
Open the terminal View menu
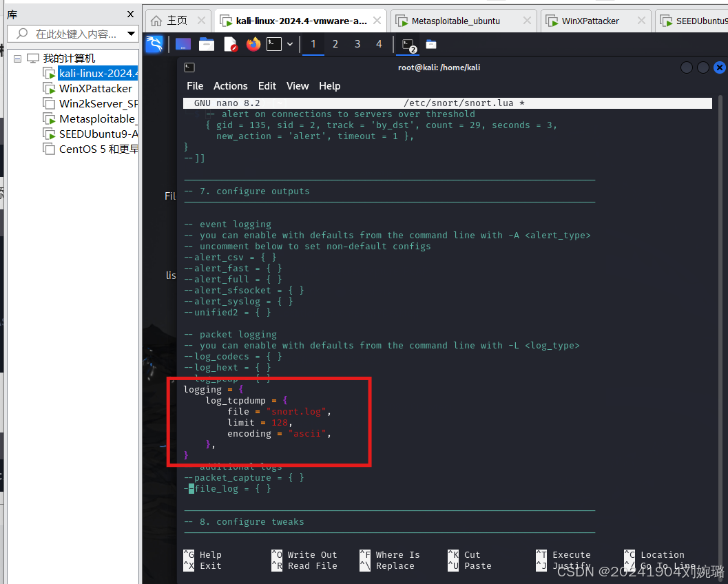coord(297,86)
